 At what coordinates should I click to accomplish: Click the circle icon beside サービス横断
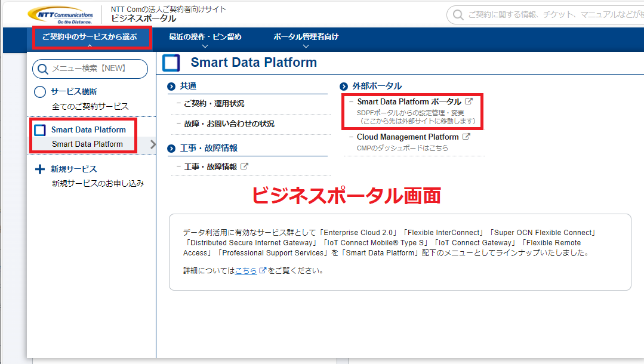(x=40, y=92)
